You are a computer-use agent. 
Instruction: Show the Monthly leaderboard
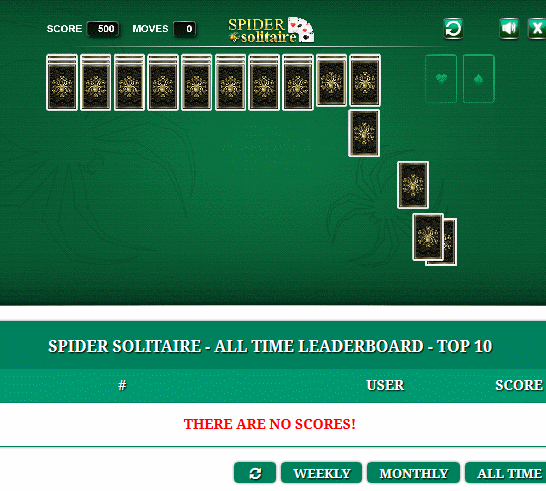point(413,473)
